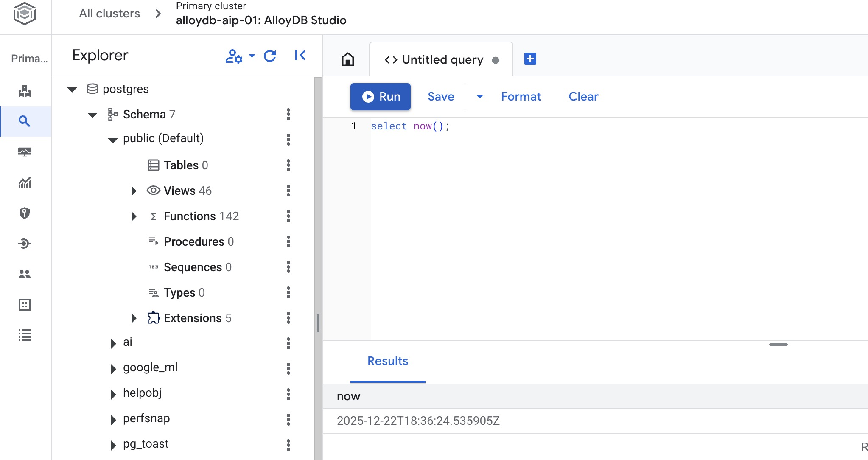
Task: Open the dropdown arrow next to Save
Action: [479, 97]
